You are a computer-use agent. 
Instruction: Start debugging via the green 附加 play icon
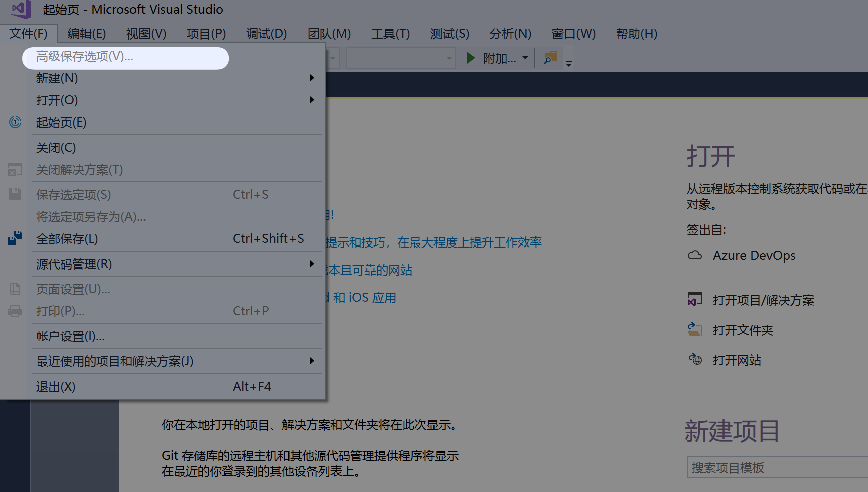point(470,58)
